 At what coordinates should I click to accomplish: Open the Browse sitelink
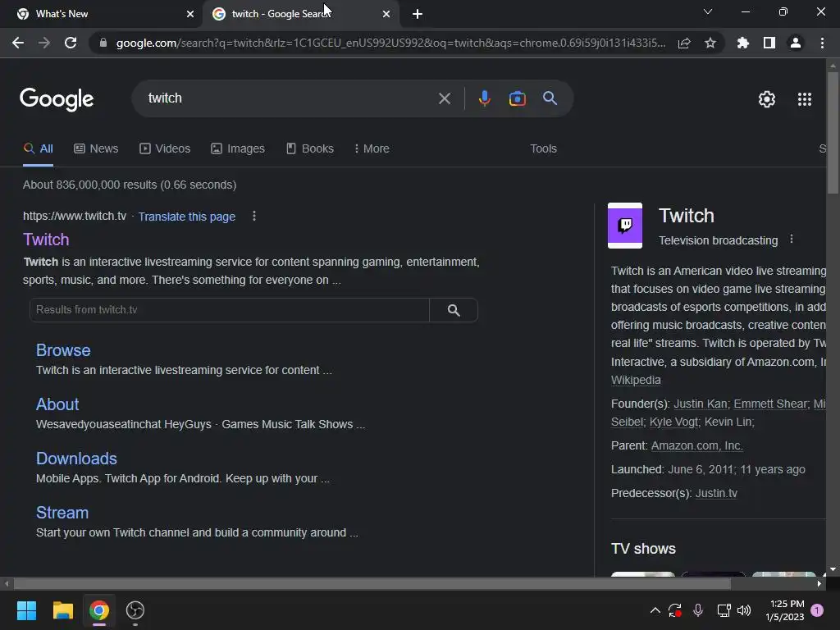point(63,350)
